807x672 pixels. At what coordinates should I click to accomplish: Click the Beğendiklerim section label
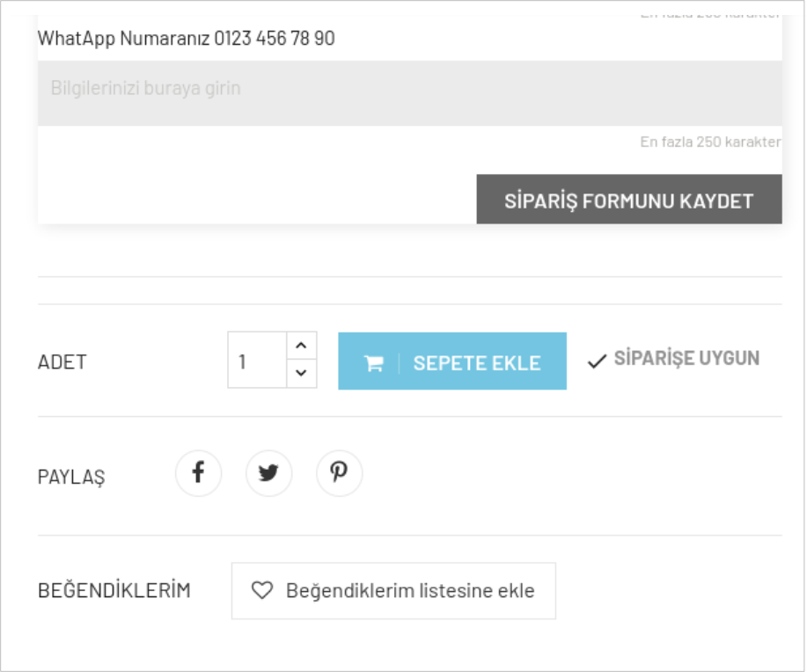click(x=114, y=591)
